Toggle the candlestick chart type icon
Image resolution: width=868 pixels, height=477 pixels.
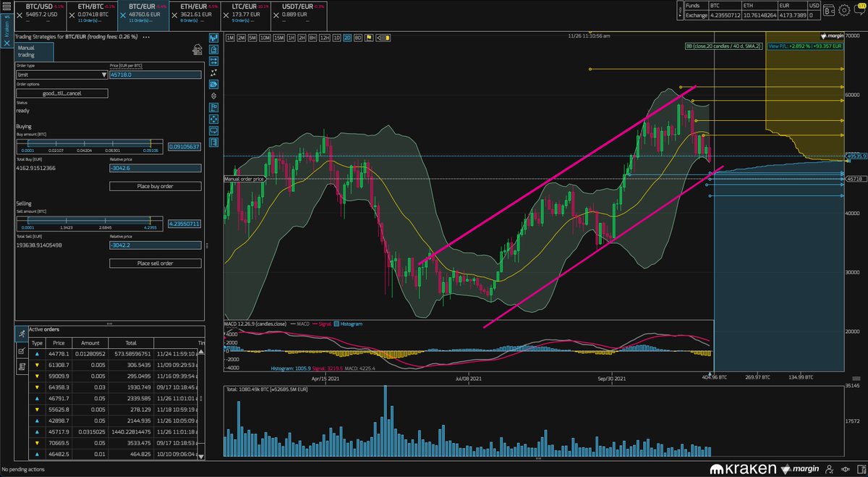point(214,37)
